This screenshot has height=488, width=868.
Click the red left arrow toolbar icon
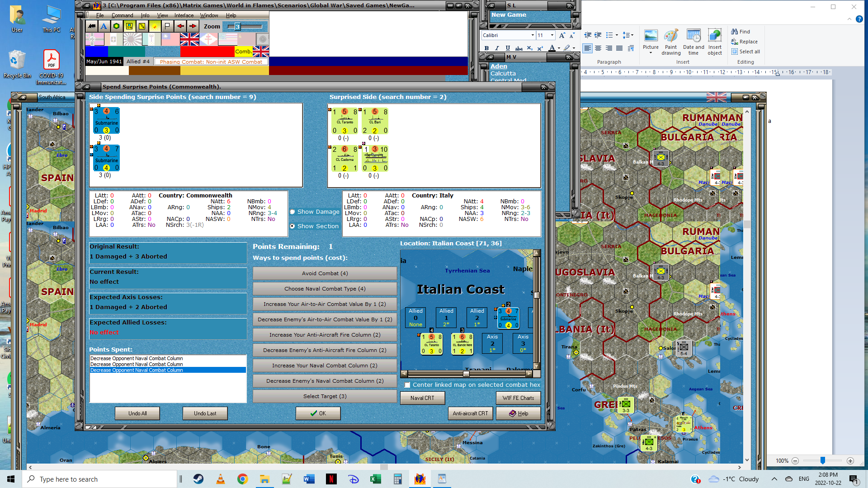coord(180,26)
